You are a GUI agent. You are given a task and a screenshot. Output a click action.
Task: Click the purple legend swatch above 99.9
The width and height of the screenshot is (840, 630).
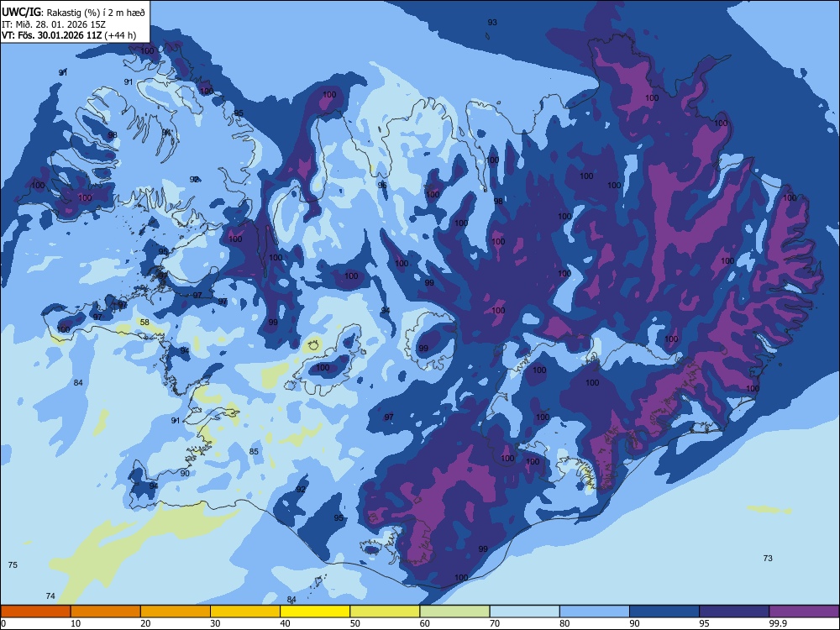[x=804, y=612]
